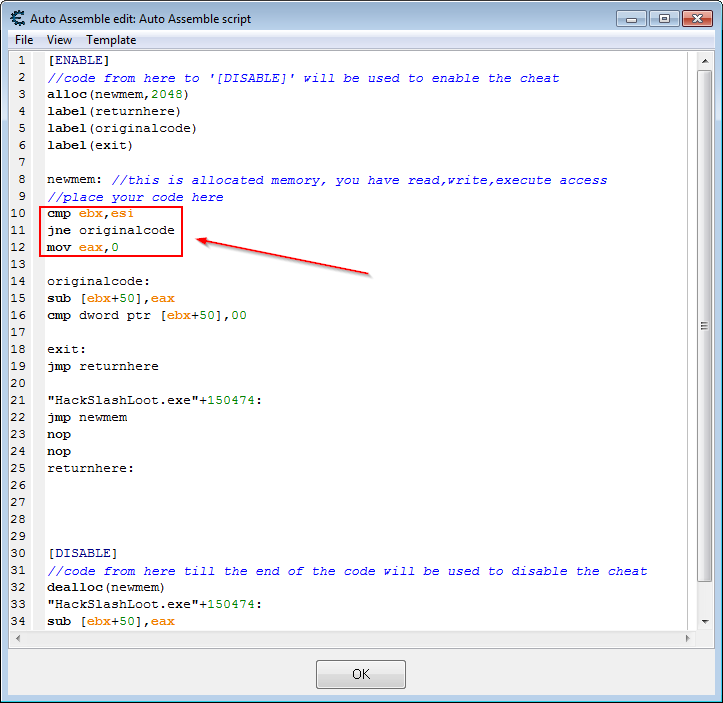Close the Auto Assemble window

[x=698, y=19]
